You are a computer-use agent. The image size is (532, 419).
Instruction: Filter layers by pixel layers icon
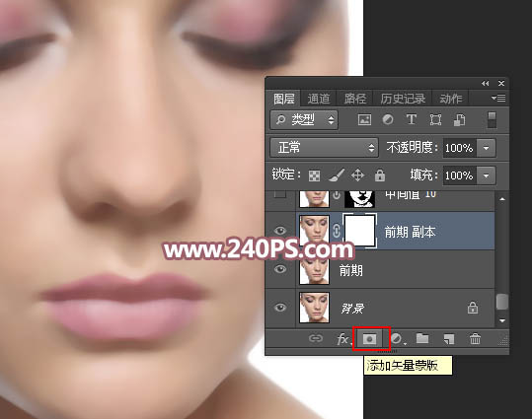(x=364, y=119)
